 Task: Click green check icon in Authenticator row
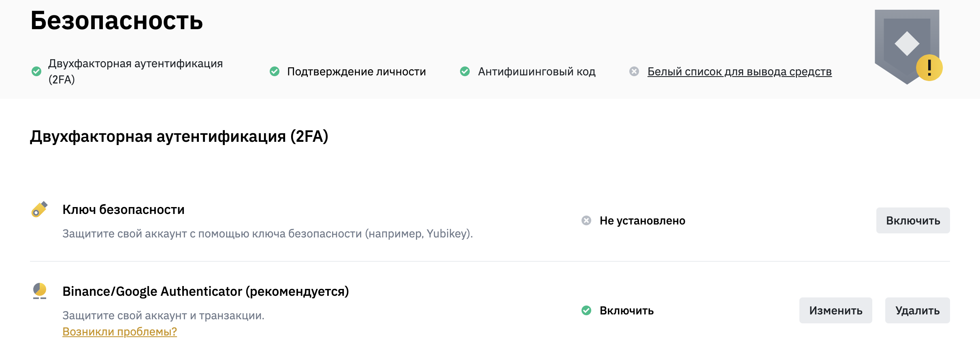tap(586, 310)
